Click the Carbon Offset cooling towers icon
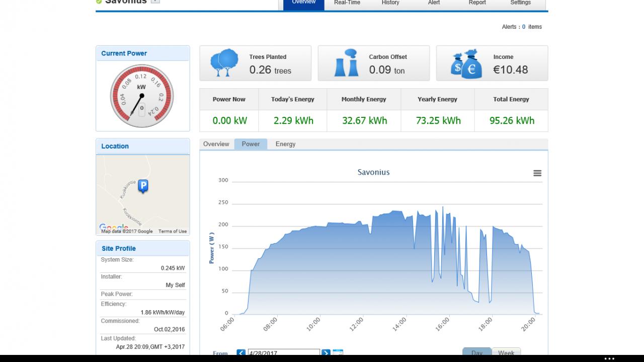 click(347, 63)
